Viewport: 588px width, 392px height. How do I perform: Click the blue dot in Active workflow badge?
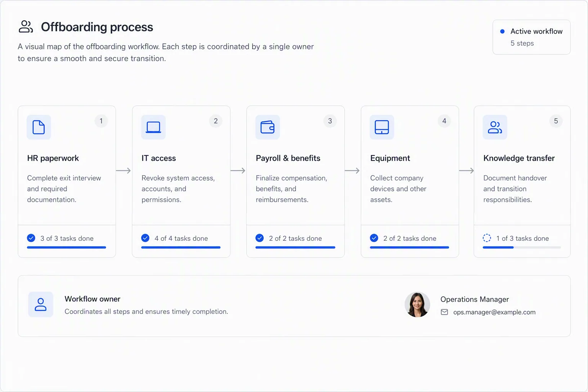pos(502,31)
